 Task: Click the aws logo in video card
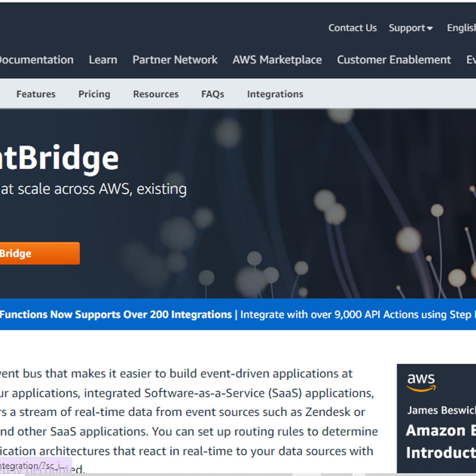pos(421,382)
